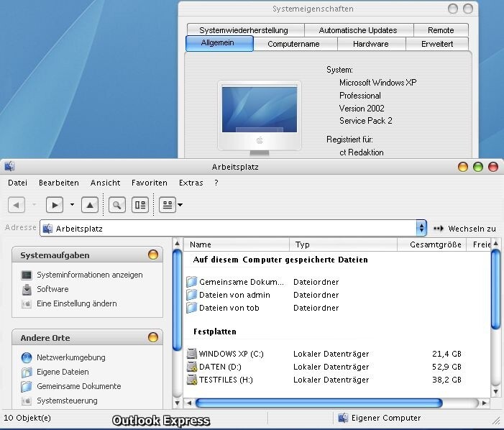The height and width of the screenshot is (430, 504).
Task: Click the file list vertical scrollbar thumb
Action: pos(495,289)
